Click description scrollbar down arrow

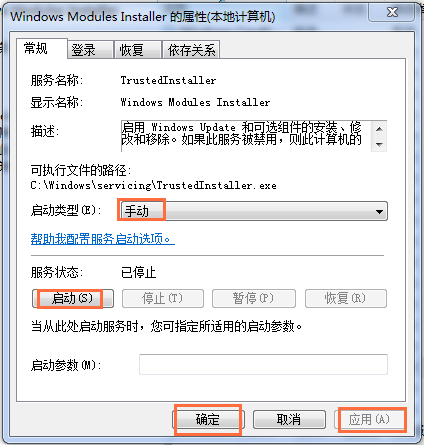tap(379, 145)
